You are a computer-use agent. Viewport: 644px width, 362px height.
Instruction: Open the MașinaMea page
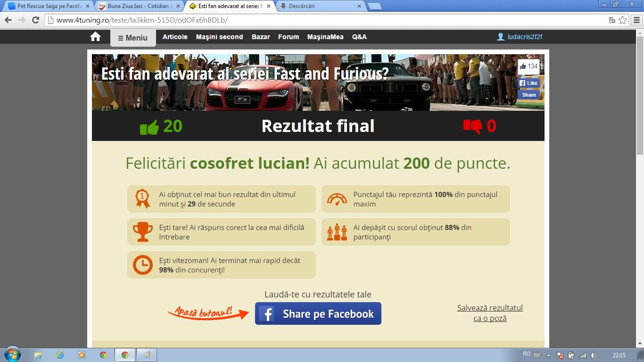pos(325,37)
